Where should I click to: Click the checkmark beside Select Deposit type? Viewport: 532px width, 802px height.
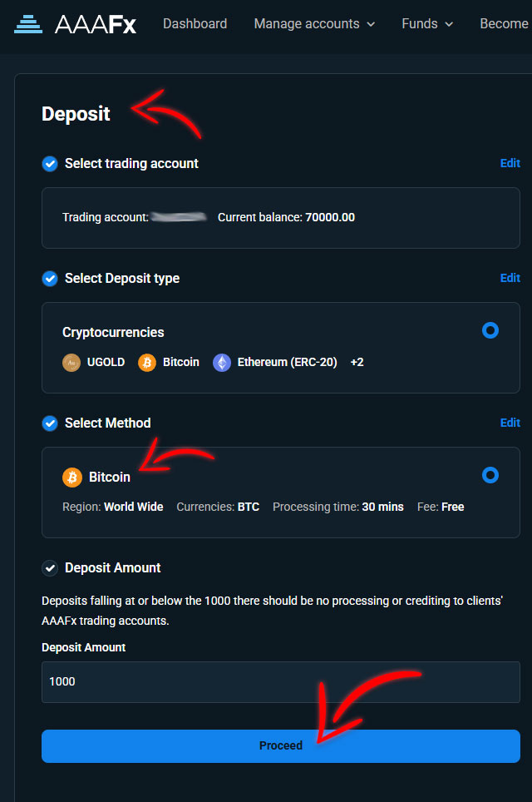click(x=50, y=279)
